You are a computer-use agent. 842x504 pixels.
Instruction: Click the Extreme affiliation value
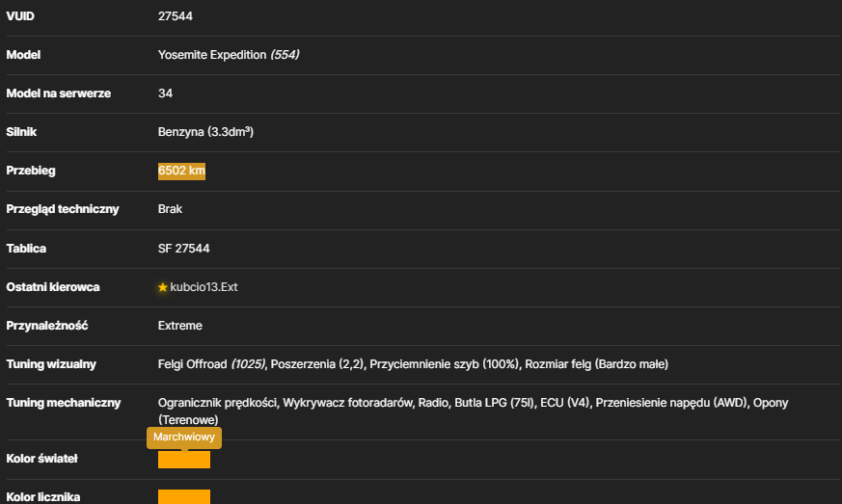point(180,326)
